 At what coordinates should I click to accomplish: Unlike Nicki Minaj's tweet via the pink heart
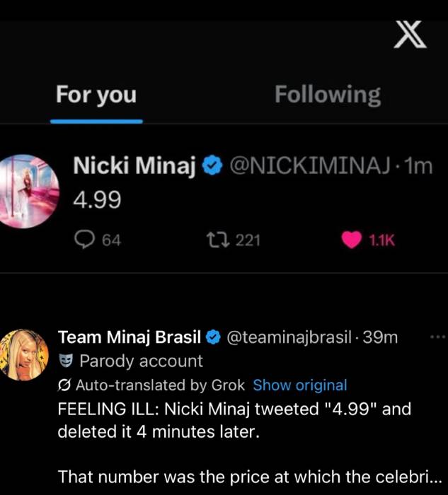click(x=351, y=240)
